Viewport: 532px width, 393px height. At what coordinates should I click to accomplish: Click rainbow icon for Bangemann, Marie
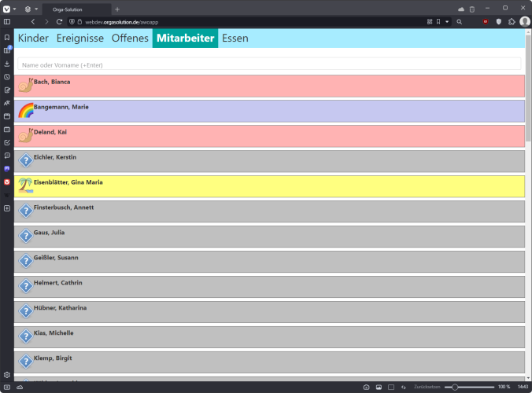(26, 111)
